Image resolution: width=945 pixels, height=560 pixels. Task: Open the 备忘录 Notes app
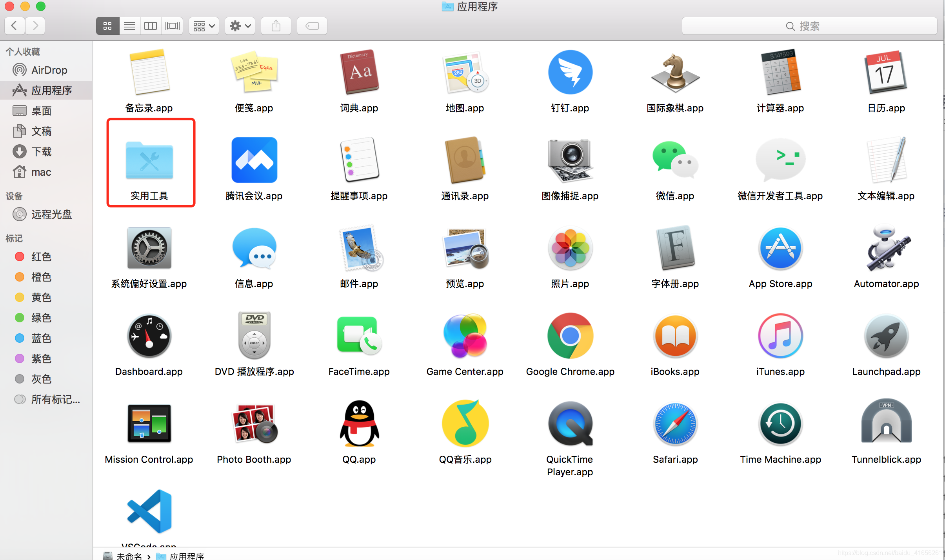click(x=149, y=72)
